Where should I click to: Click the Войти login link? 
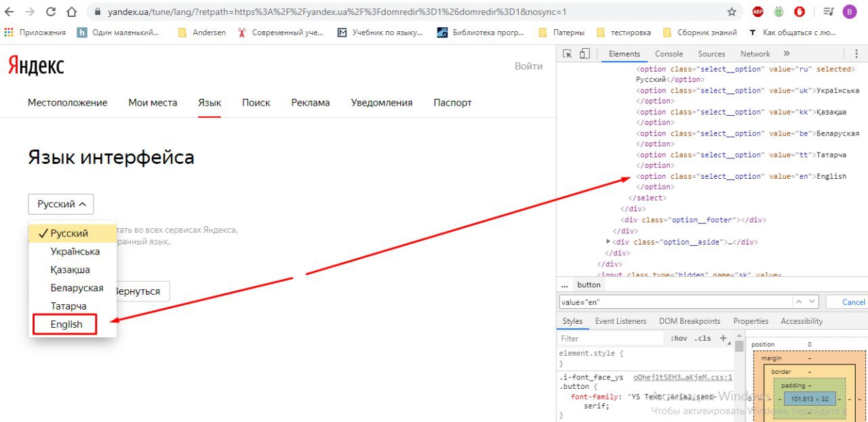(x=528, y=66)
